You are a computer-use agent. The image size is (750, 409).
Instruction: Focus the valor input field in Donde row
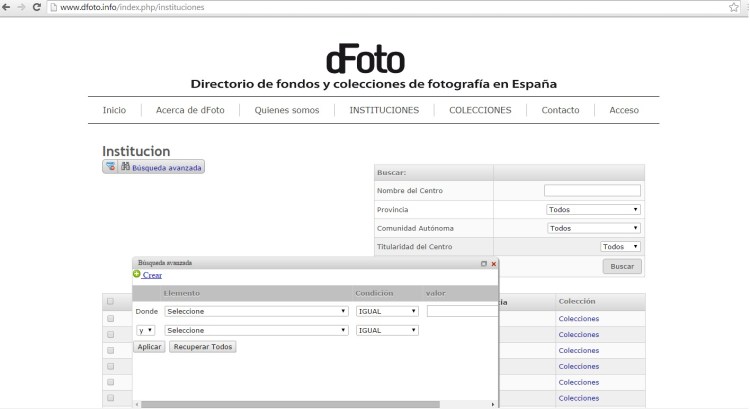463,311
